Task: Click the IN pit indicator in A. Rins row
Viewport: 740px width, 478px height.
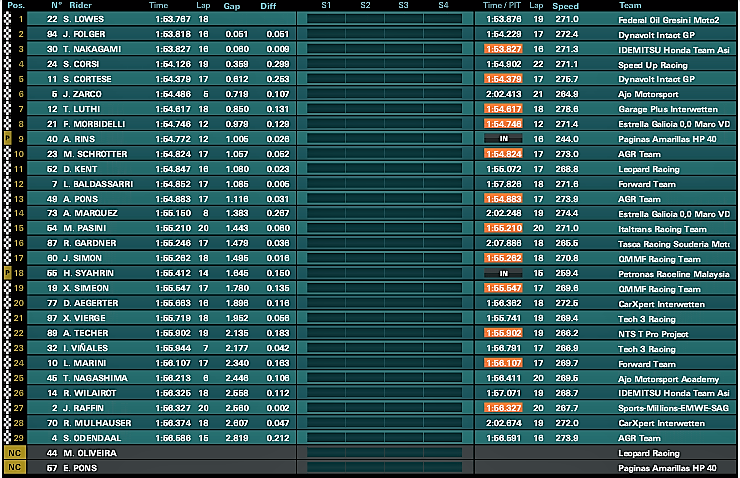Action: (x=503, y=139)
